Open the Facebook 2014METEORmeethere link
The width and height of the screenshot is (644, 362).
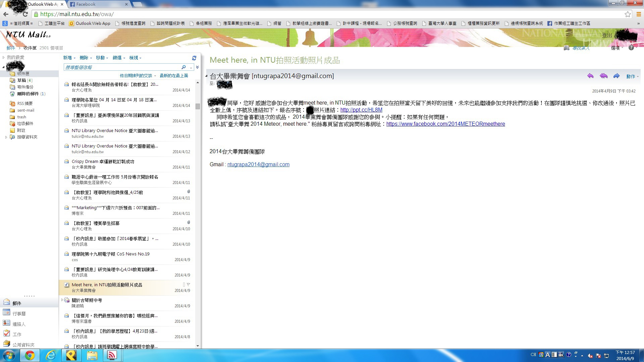(x=445, y=124)
